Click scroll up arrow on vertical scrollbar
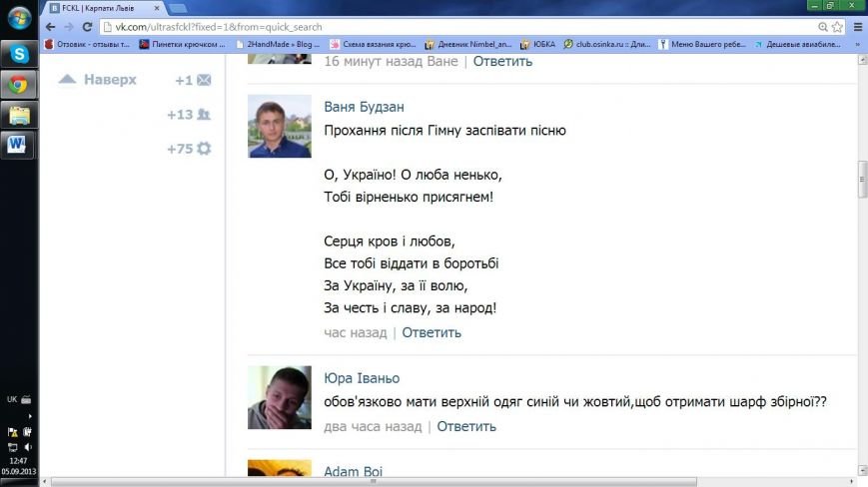 click(x=862, y=60)
